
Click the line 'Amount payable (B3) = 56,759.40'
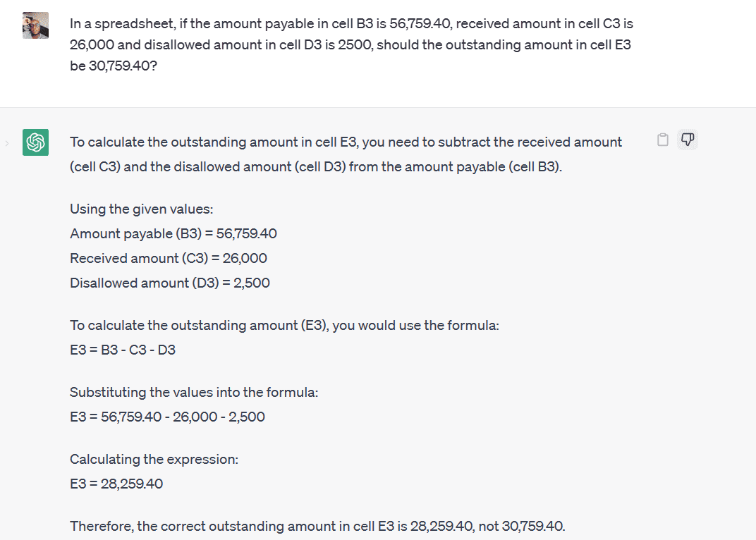[x=173, y=233]
